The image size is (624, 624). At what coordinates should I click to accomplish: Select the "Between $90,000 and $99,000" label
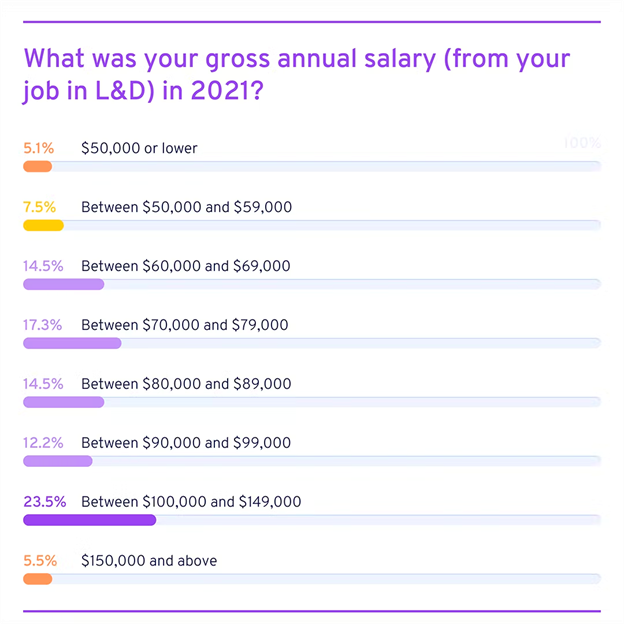point(186,443)
